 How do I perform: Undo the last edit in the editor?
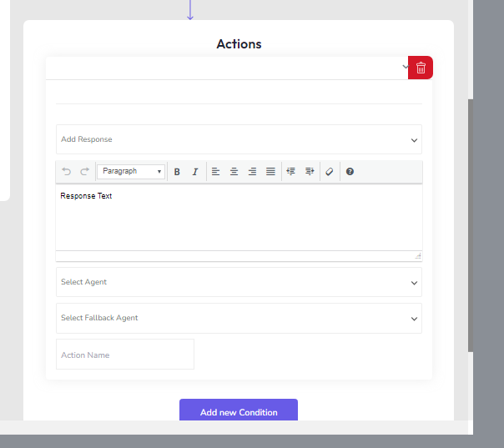(67, 171)
